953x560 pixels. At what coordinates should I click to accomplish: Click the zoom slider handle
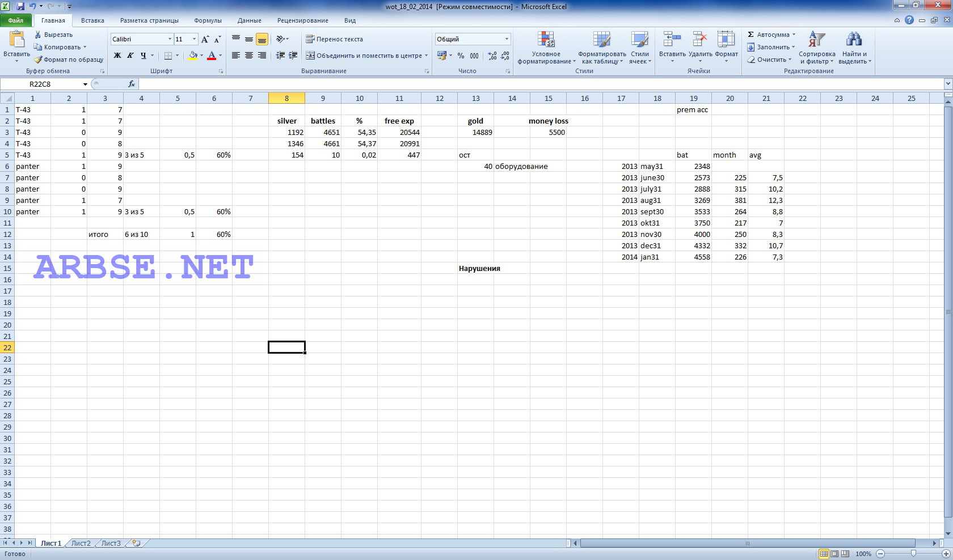pos(913,554)
